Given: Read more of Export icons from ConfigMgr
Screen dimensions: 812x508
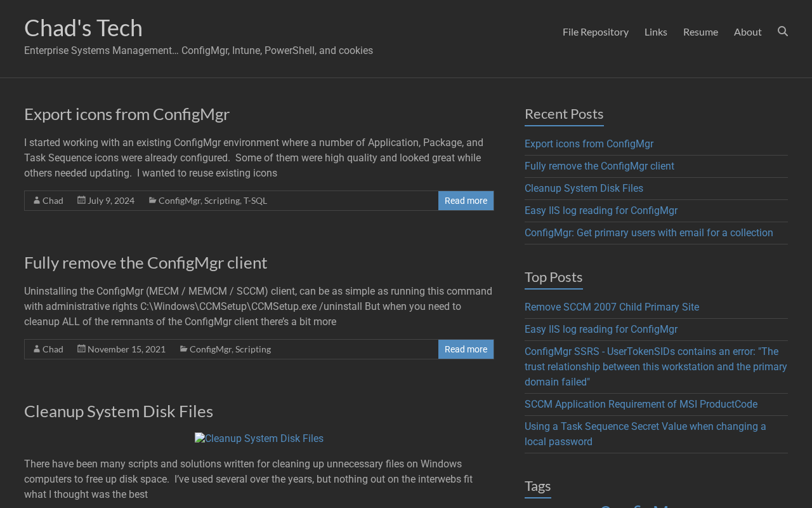Looking at the screenshot, I should [x=466, y=201].
